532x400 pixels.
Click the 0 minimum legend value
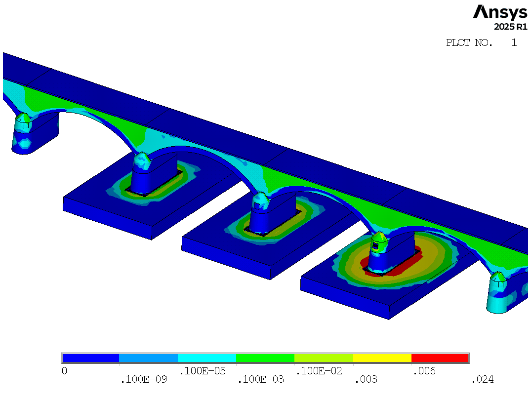pyautogui.click(x=65, y=371)
